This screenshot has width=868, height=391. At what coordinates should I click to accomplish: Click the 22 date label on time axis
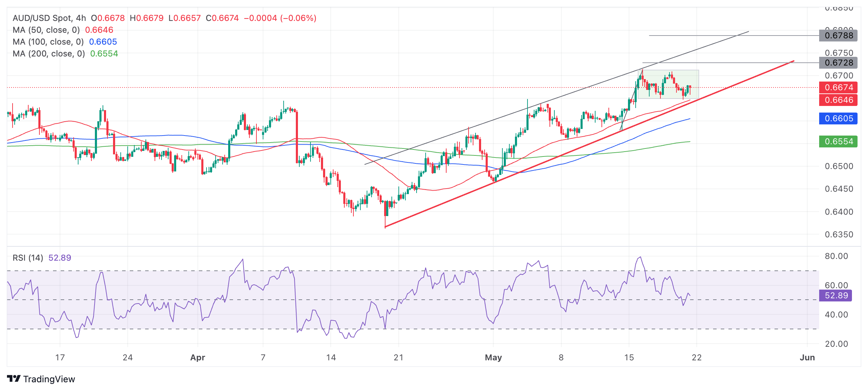coord(696,357)
